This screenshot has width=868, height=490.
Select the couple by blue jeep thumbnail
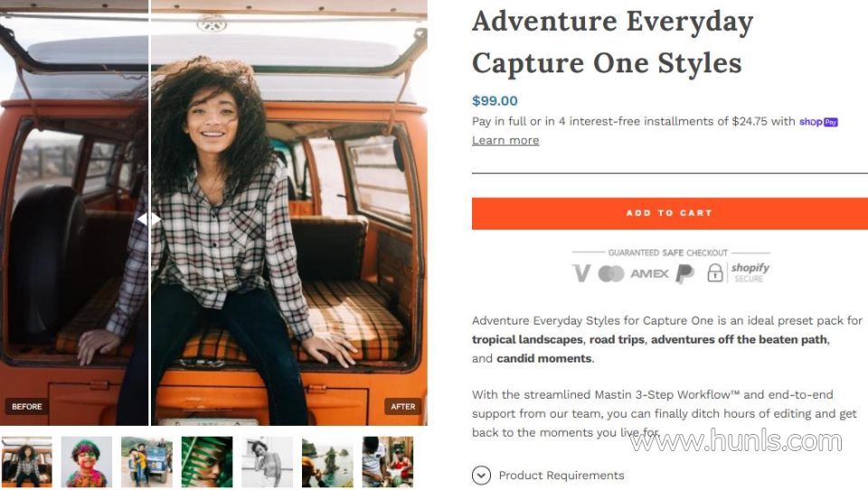coord(146,462)
